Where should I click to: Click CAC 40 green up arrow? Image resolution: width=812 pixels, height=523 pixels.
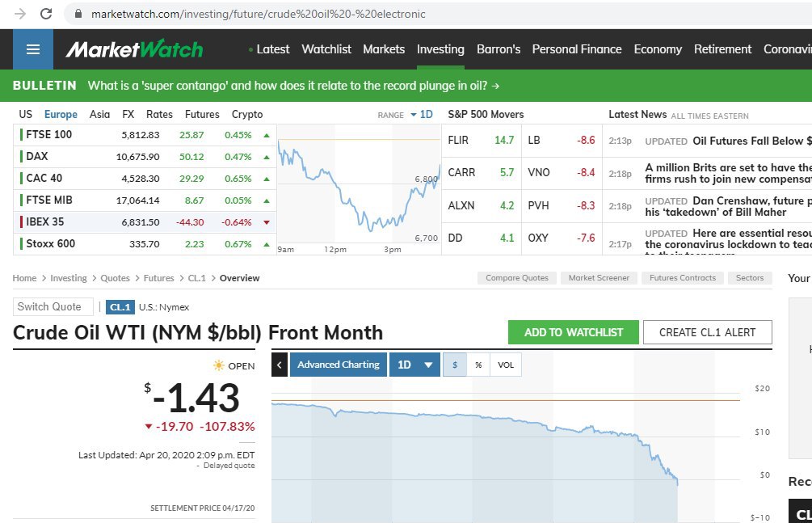pos(267,179)
